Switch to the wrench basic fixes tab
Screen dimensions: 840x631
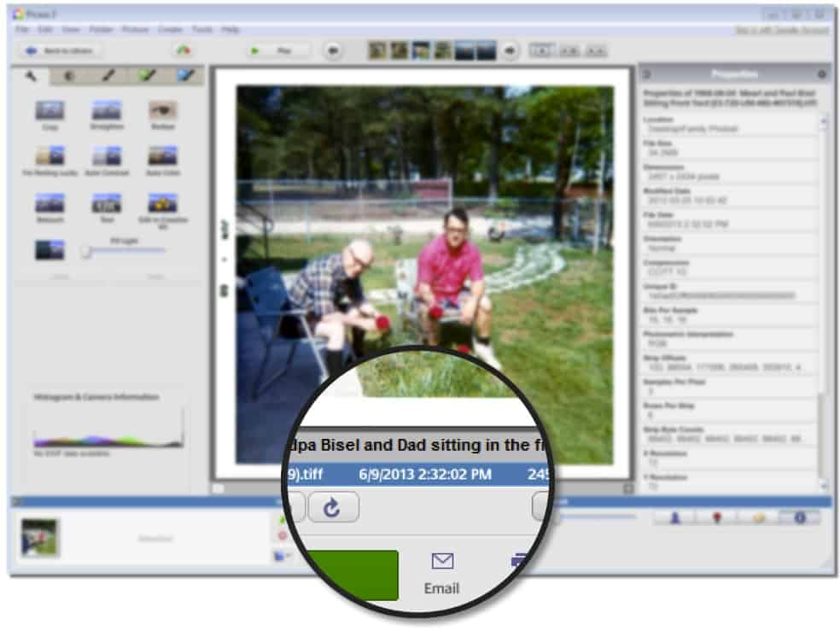32,76
